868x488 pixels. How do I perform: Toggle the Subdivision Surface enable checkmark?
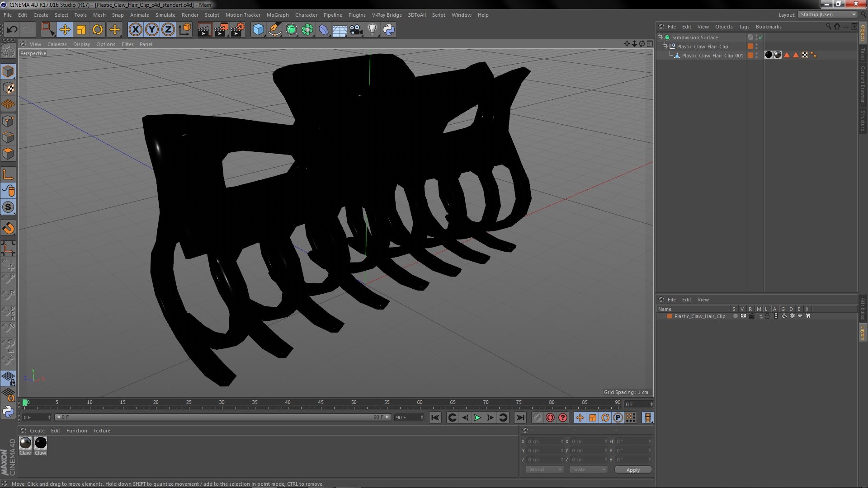click(x=761, y=38)
